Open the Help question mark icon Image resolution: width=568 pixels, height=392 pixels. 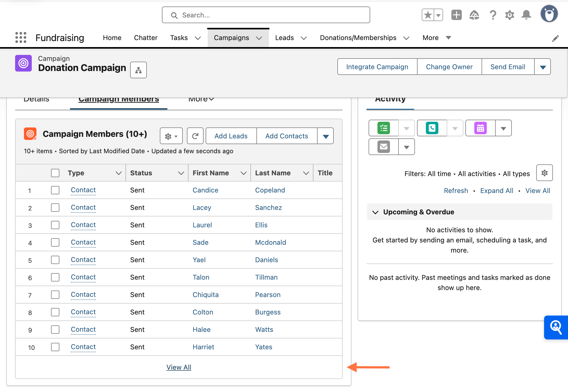[493, 15]
